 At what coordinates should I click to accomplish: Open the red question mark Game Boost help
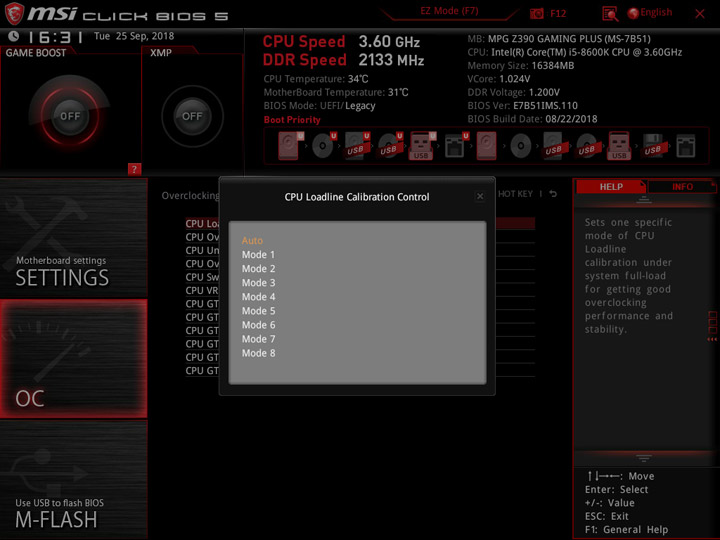[x=134, y=169]
